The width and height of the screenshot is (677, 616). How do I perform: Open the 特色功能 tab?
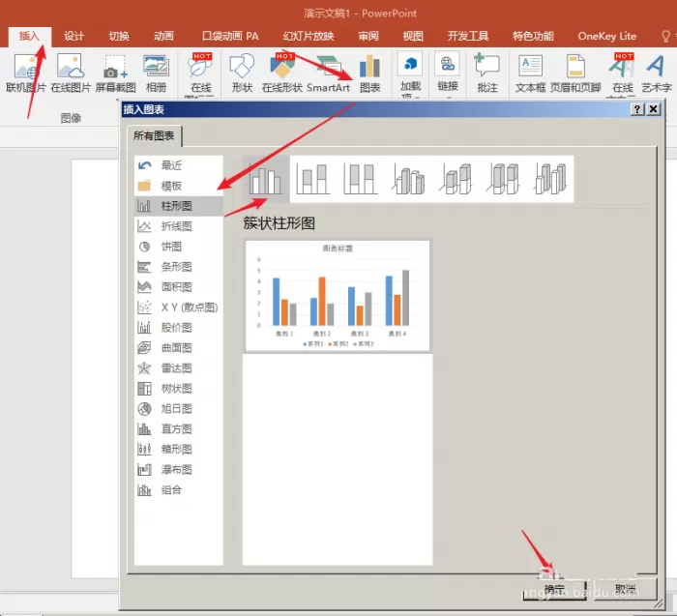coord(533,36)
